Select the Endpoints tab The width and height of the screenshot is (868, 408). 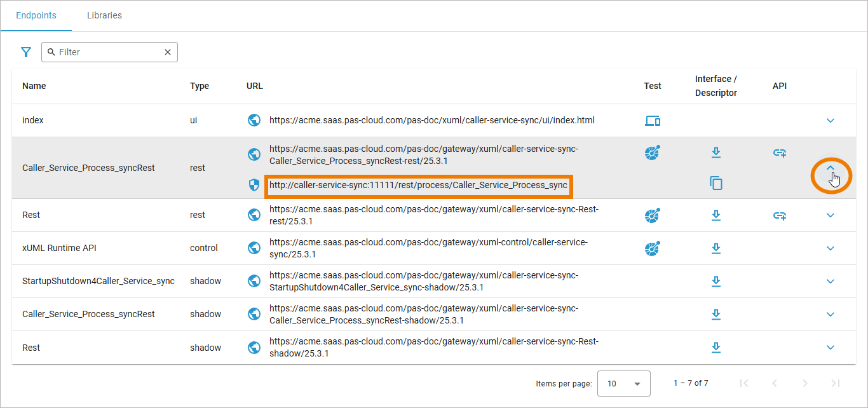36,15
